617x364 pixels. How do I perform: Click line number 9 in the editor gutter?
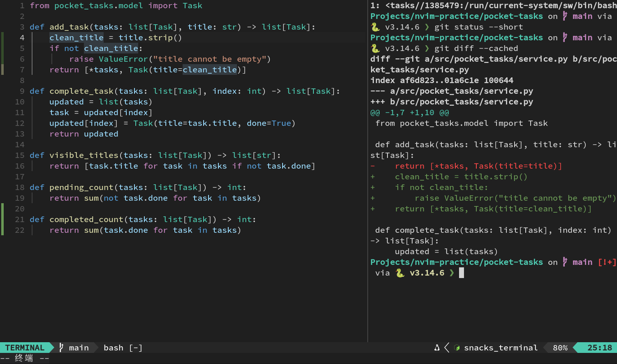[x=22, y=91]
